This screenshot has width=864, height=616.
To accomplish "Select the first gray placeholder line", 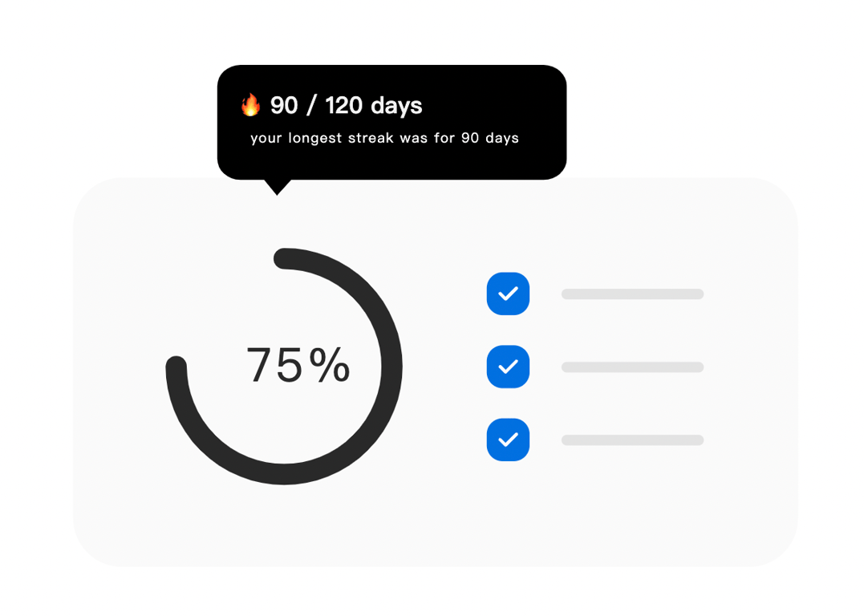I will 632,294.
